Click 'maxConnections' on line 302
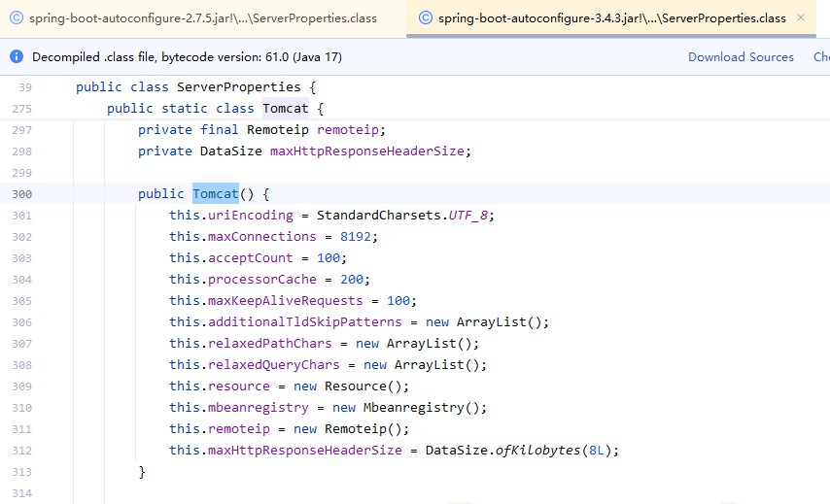 click(x=262, y=236)
